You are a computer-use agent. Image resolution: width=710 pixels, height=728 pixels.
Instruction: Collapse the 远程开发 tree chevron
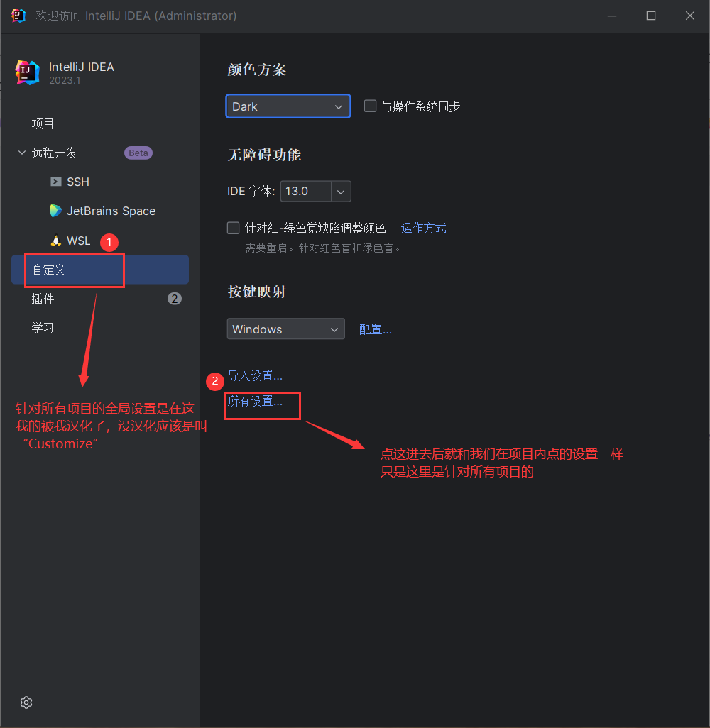pos(22,153)
